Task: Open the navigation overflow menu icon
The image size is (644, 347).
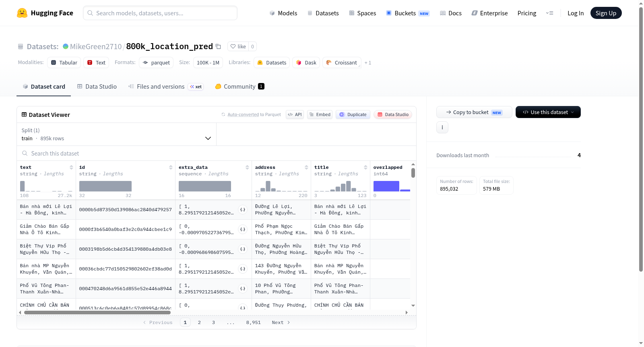Action: click(549, 13)
